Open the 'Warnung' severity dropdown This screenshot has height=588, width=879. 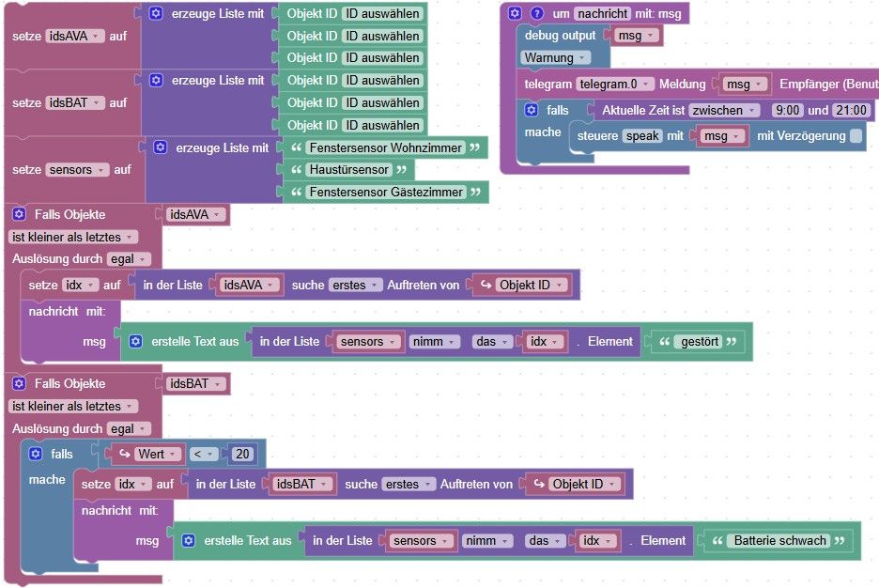[555, 57]
